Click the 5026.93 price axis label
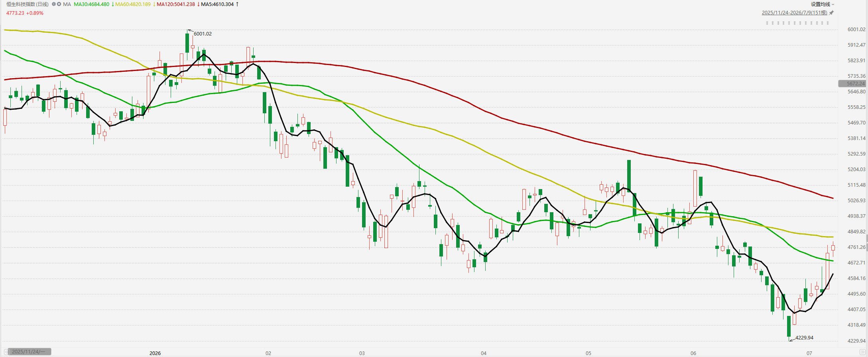This screenshot has height=357, width=868. pyautogui.click(x=856, y=201)
